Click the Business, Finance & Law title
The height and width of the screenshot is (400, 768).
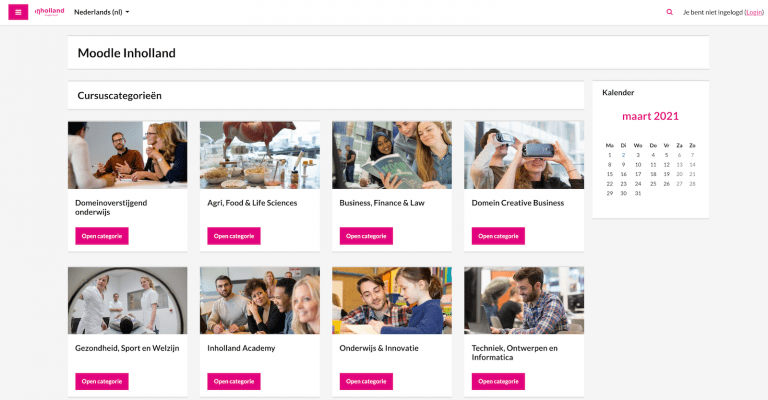pos(382,203)
